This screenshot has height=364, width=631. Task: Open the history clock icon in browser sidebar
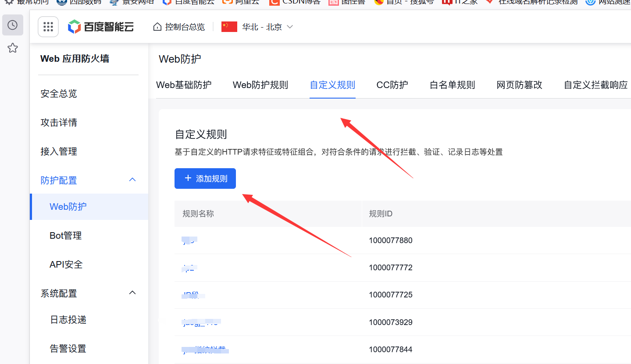(x=12, y=25)
